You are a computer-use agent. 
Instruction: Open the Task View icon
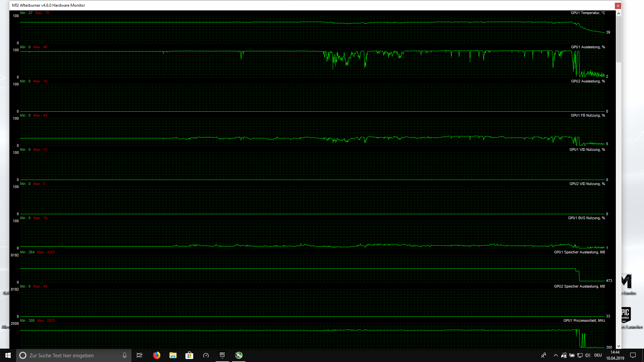tap(140, 355)
